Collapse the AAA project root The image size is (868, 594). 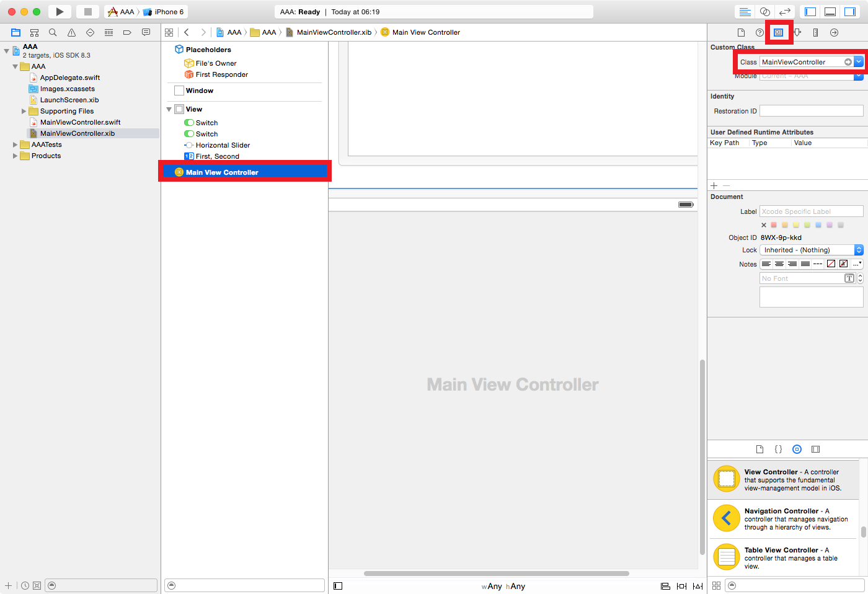click(6, 51)
